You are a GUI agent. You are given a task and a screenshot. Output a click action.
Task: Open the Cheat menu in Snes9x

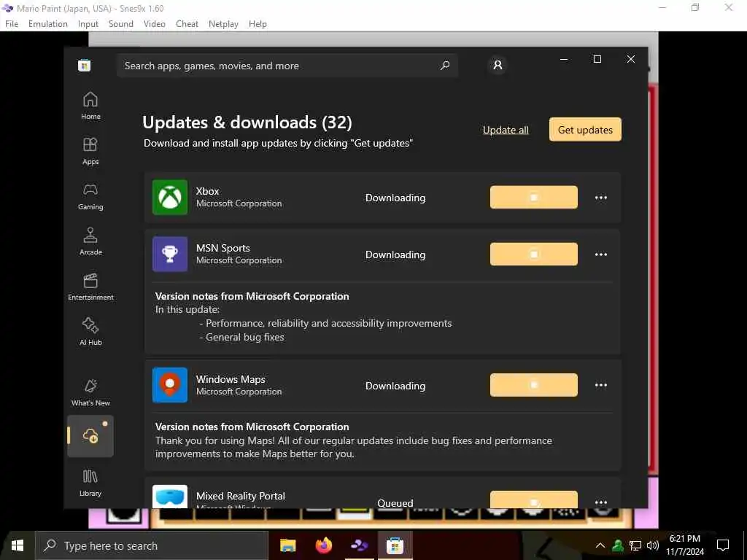pos(187,24)
